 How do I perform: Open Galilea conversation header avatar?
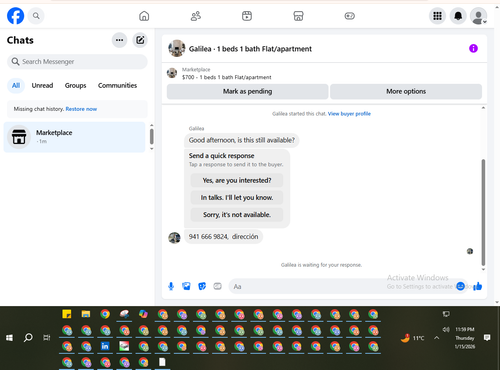177,48
